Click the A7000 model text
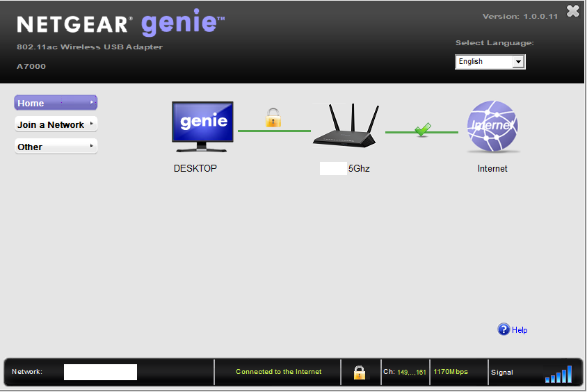The height and width of the screenshot is (392, 587). (x=31, y=66)
